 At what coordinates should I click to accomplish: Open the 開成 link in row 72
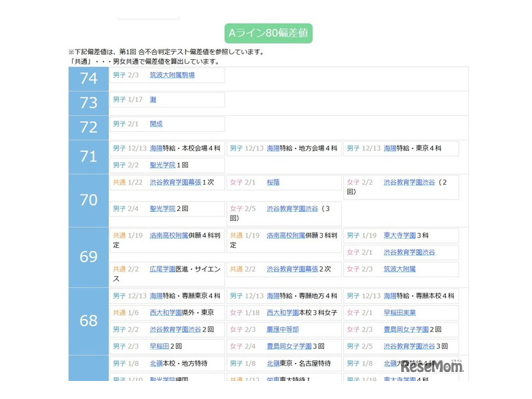click(x=156, y=124)
